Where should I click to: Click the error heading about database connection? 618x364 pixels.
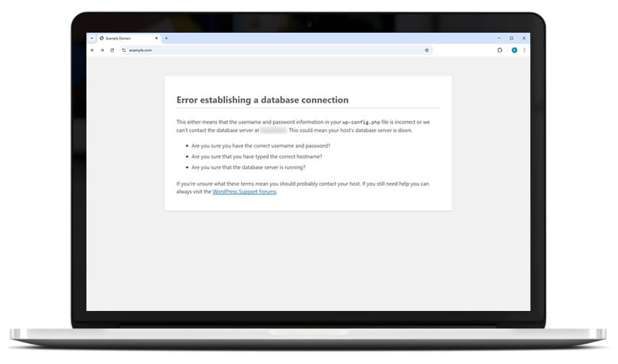[262, 100]
